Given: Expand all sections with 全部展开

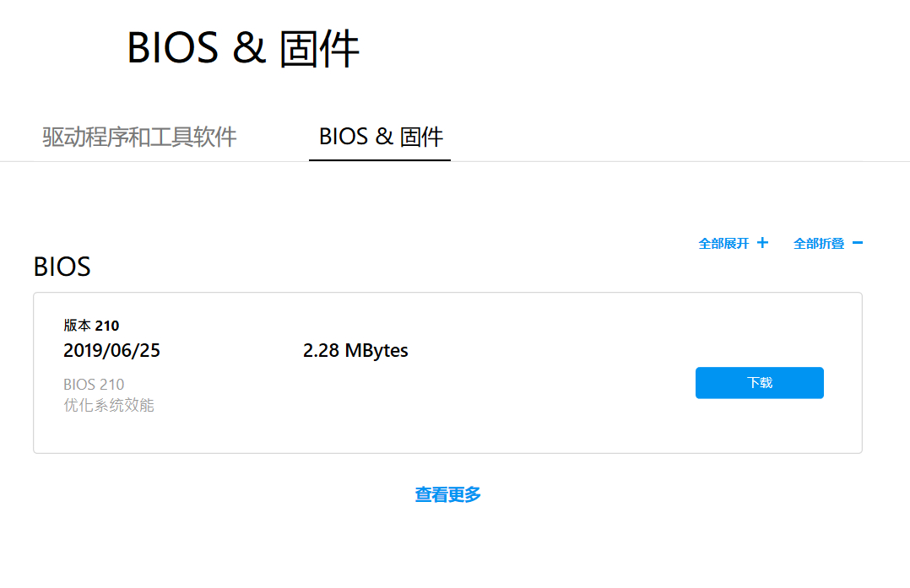Looking at the screenshot, I should tap(724, 244).
